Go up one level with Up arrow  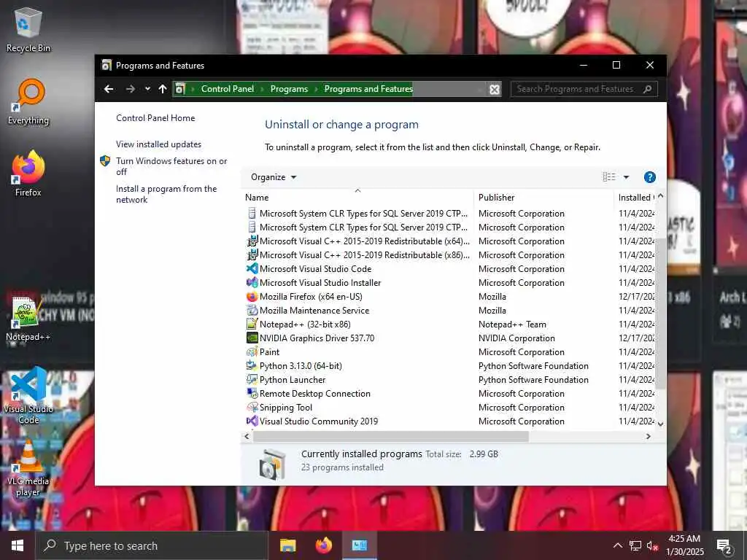coord(163,89)
